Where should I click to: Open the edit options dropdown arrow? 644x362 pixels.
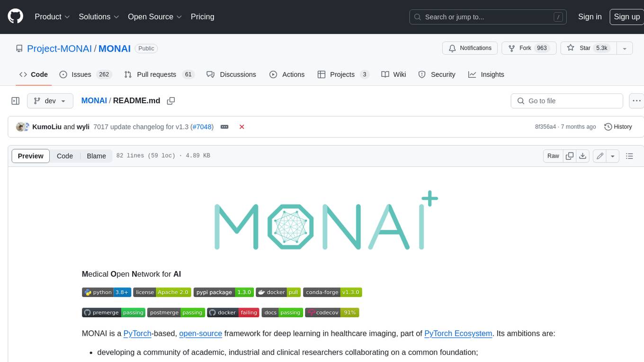point(613,156)
